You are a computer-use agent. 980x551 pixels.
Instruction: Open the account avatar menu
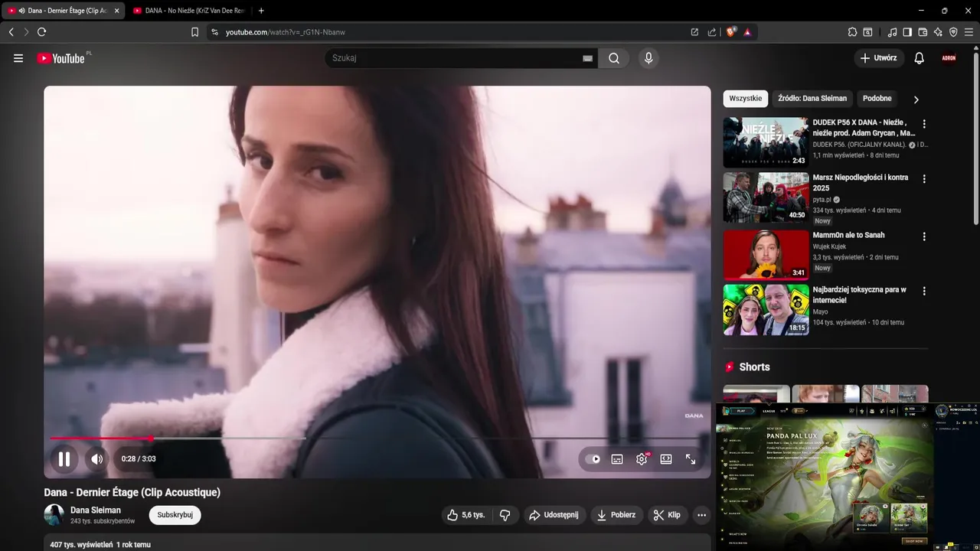949,58
